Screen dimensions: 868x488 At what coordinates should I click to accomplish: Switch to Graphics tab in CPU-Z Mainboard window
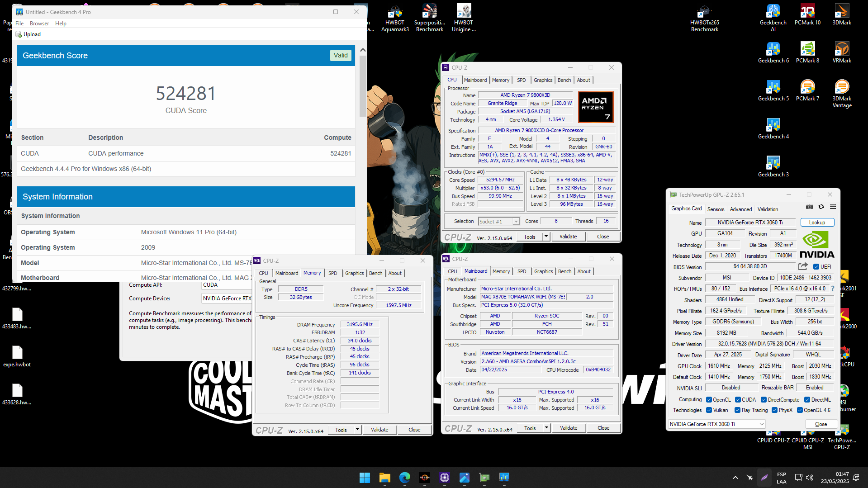[543, 271]
